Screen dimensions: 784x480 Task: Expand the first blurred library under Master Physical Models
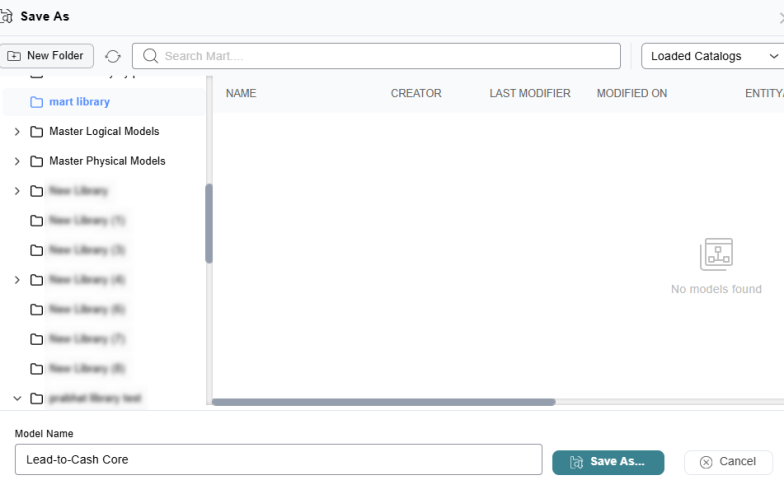pyautogui.click(x=17, y=191)
